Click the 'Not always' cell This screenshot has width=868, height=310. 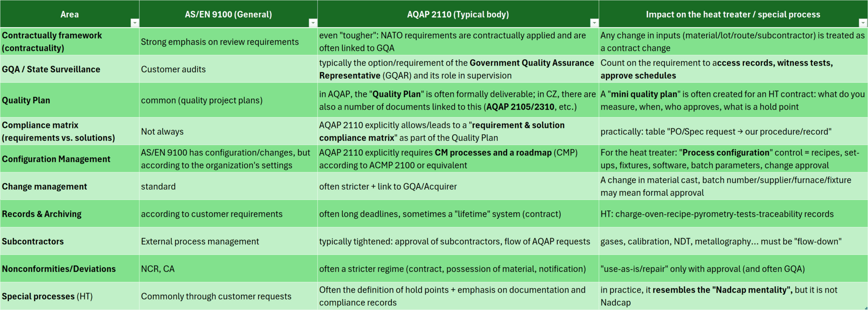tap(228, 131)
